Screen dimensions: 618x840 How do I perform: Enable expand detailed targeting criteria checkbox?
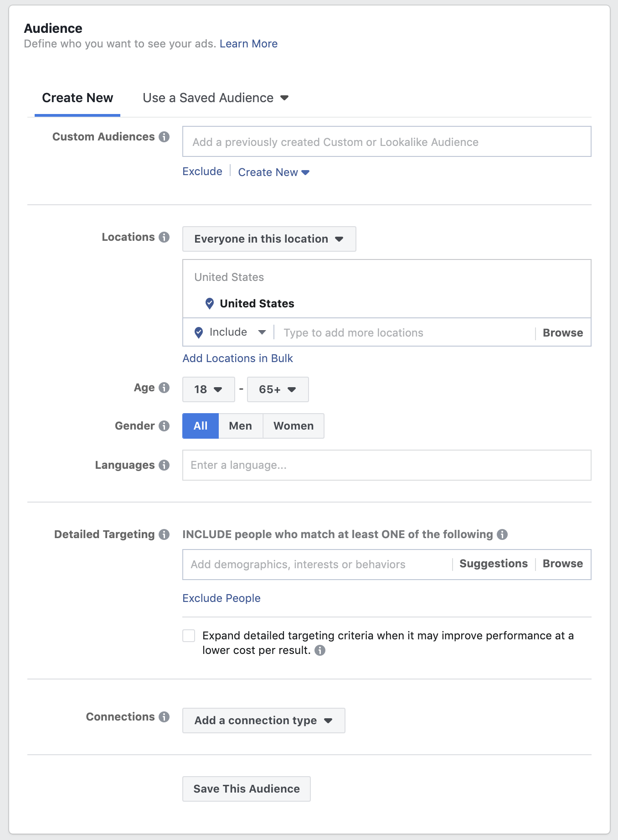click(189, 636)
